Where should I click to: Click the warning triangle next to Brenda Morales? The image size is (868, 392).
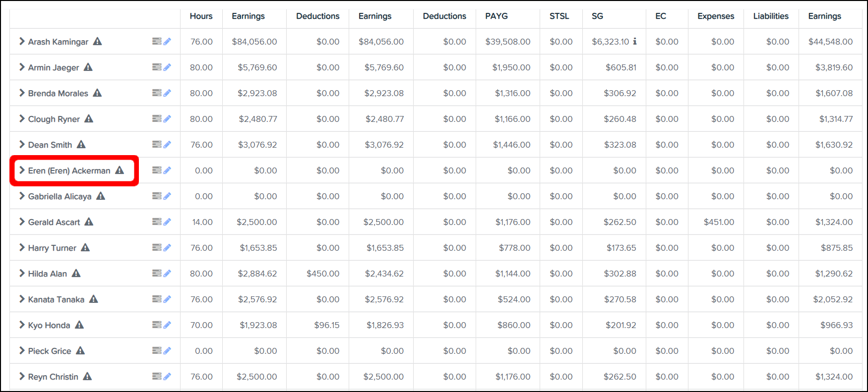97,93
